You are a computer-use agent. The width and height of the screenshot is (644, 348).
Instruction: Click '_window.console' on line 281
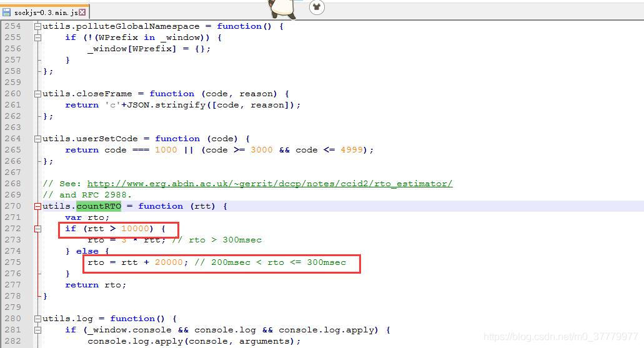pyautogui.click(x=129, y=330)
